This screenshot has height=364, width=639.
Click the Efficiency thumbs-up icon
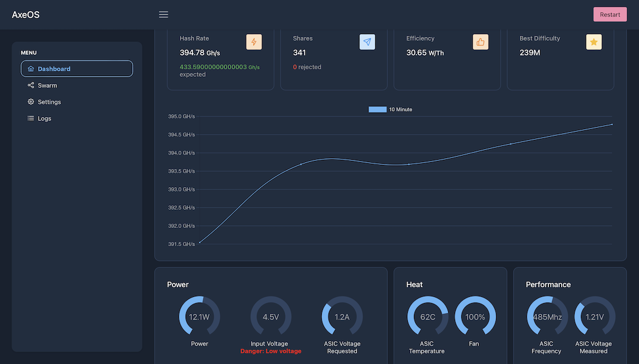pos(481,42)
